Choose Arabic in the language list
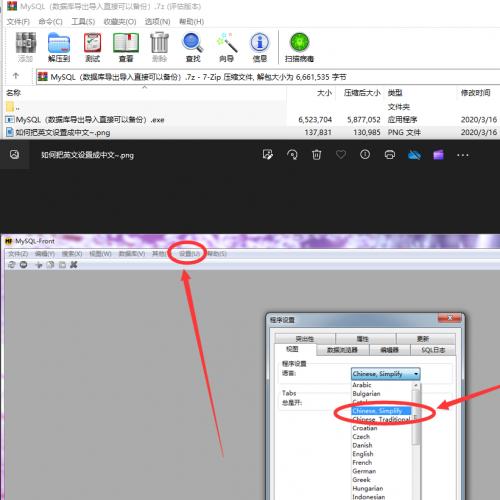Screen dimensions: 500x500 click(362, 385)
